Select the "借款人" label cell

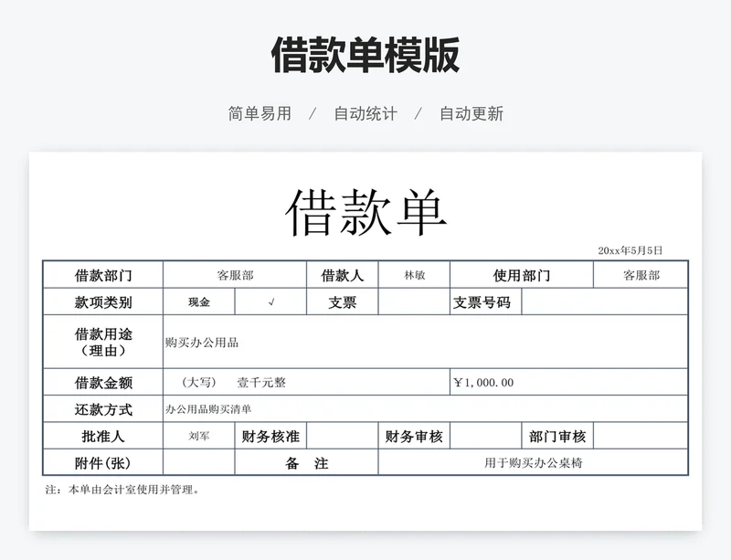[x=342, y=275]
